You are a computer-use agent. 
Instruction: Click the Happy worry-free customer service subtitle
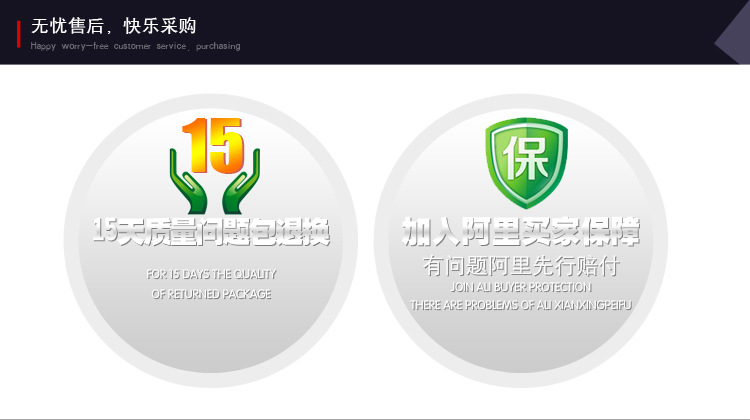coord(135,47)
